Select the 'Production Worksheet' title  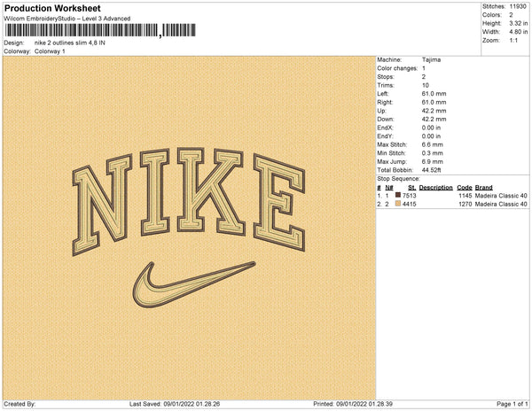[52, 9]
